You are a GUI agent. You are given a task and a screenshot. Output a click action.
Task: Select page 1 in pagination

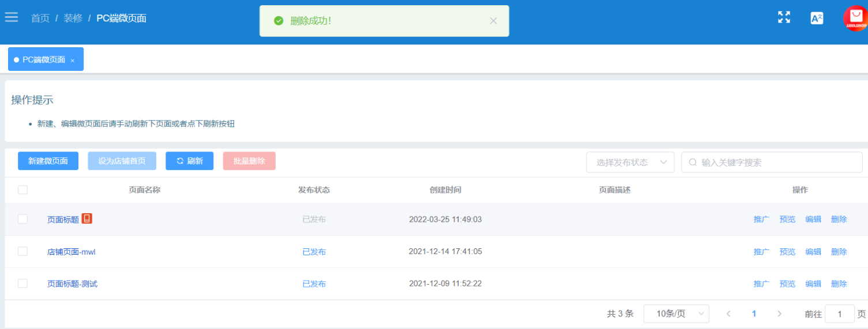754,314
